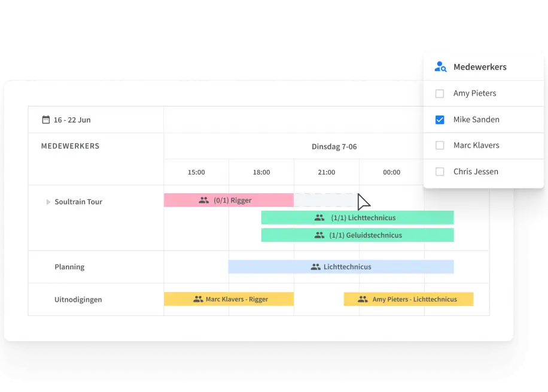Select the (1/1) Geluidstechnicus shift
This screenshot has height=392, width=548.
[358, 235]
